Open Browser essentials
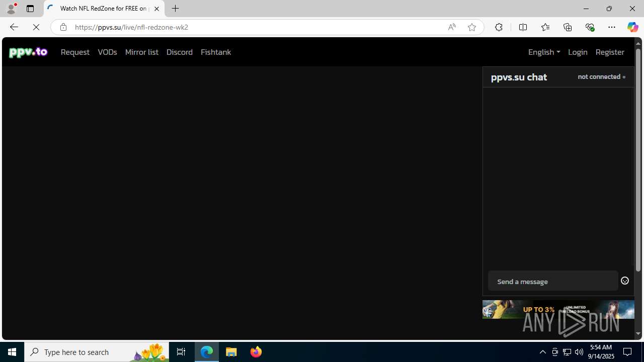 point(590,27)
